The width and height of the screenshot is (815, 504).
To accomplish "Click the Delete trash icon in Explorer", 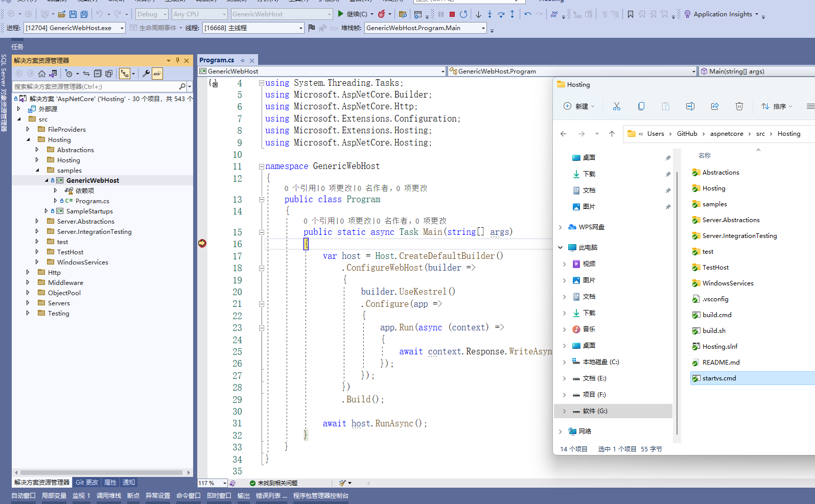I will tap(739, 106).
